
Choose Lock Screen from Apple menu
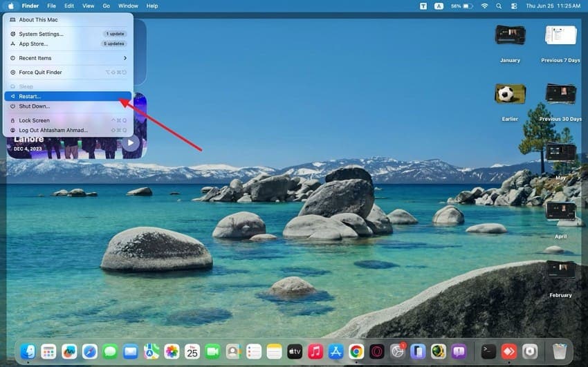[x=68, y=120]
